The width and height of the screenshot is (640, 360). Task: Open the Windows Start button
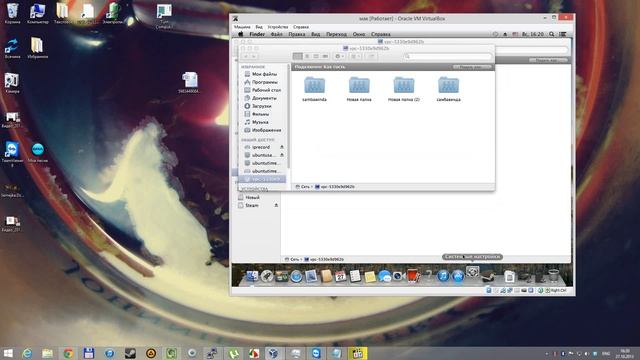pyautogui.click(x=8, y=353)
